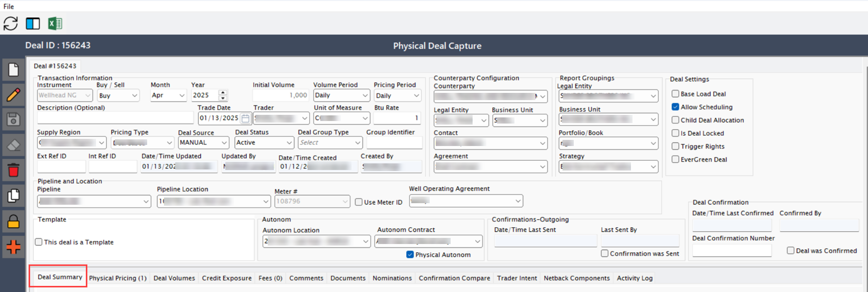Open the Trader Intent tab
Image resolution: width=868 pixels, height=292 pixels.
tap(517, 278)
